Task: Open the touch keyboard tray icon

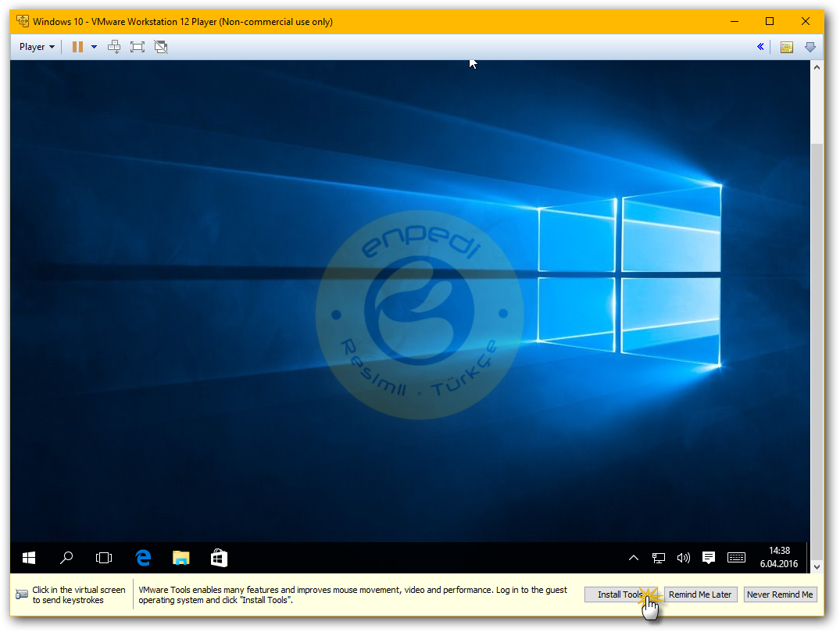Action: (737, 558)
